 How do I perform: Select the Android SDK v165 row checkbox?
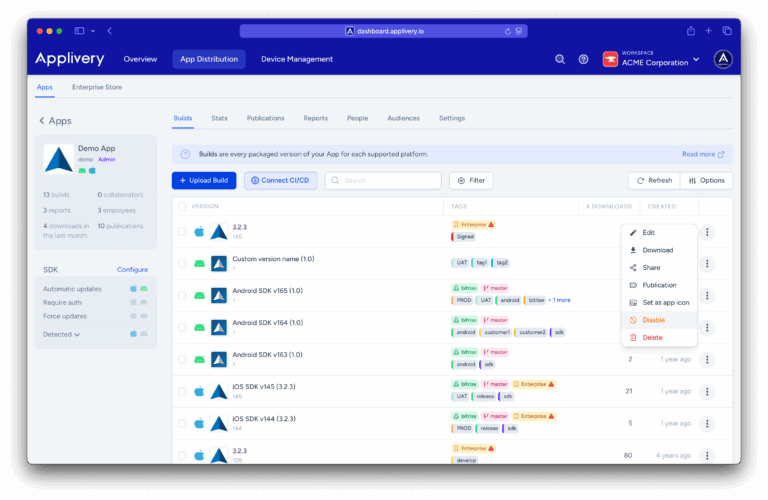point(182,295)
